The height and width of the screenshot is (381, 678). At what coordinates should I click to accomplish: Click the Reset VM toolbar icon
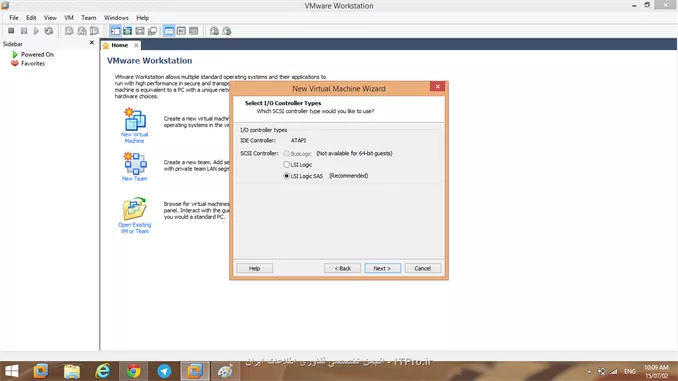[x=49, y=31]
